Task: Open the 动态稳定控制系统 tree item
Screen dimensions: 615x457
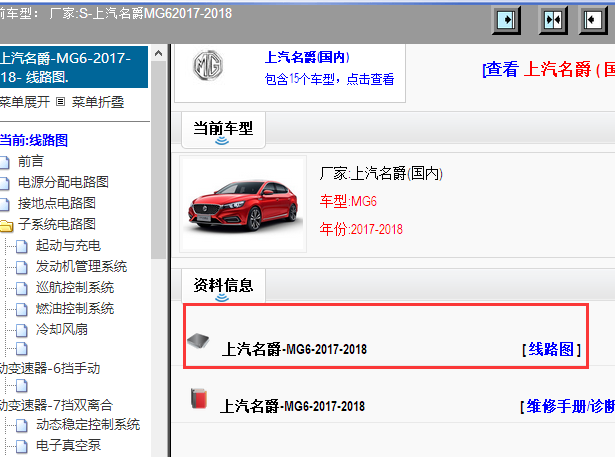Action: tap(88, 424)
